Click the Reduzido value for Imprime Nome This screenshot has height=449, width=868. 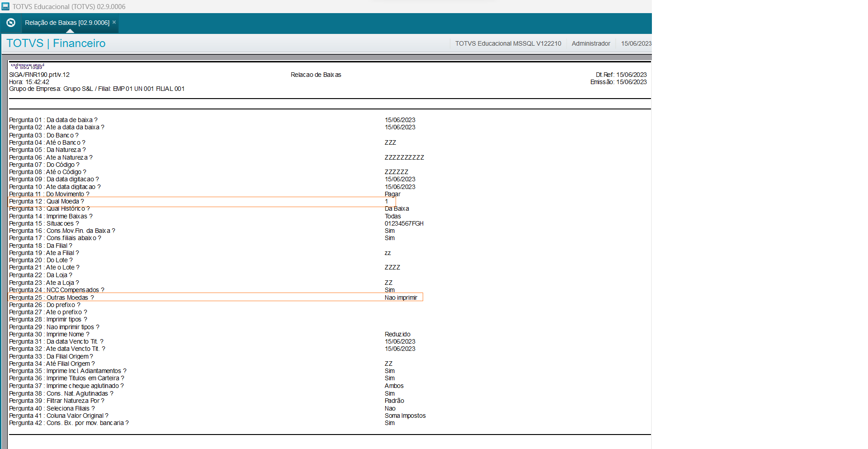[x=398, y=334]
